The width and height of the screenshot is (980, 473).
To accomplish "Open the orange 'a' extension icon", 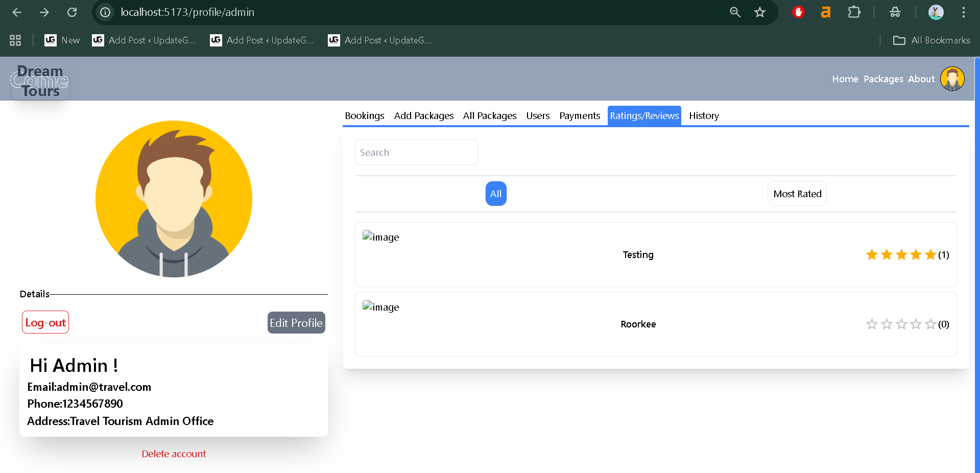I will [x=825, y=12].
